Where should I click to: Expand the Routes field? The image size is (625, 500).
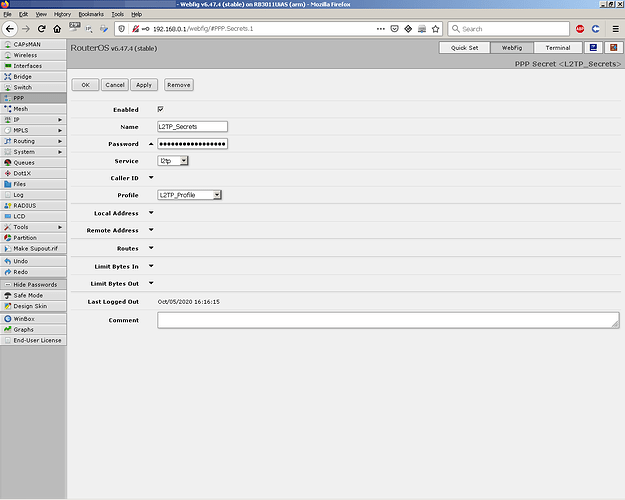(151, 248)
